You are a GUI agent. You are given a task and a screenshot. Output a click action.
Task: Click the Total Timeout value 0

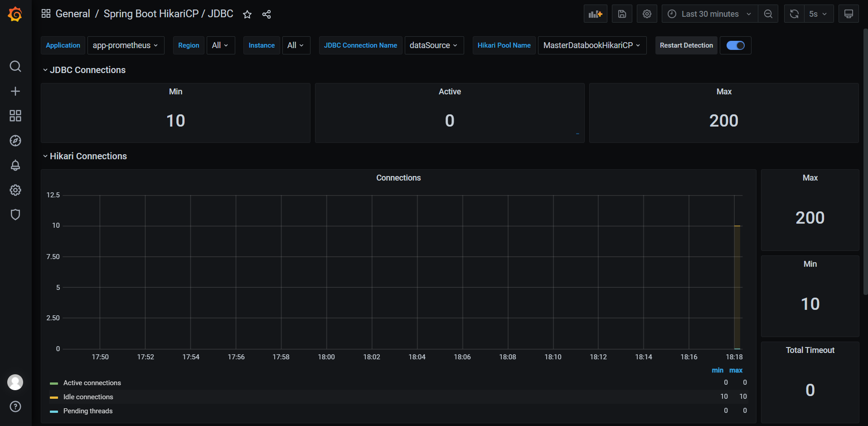[810, 390]
